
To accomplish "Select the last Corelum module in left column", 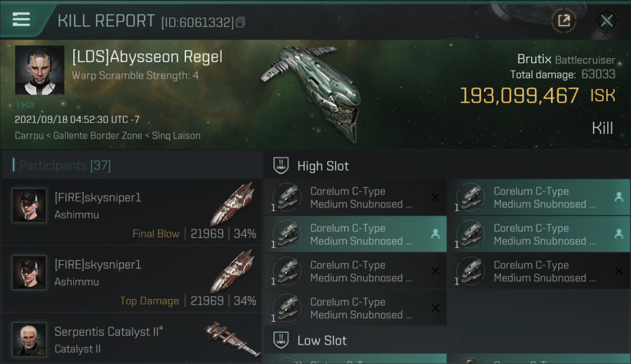I will tap(355, 308).
